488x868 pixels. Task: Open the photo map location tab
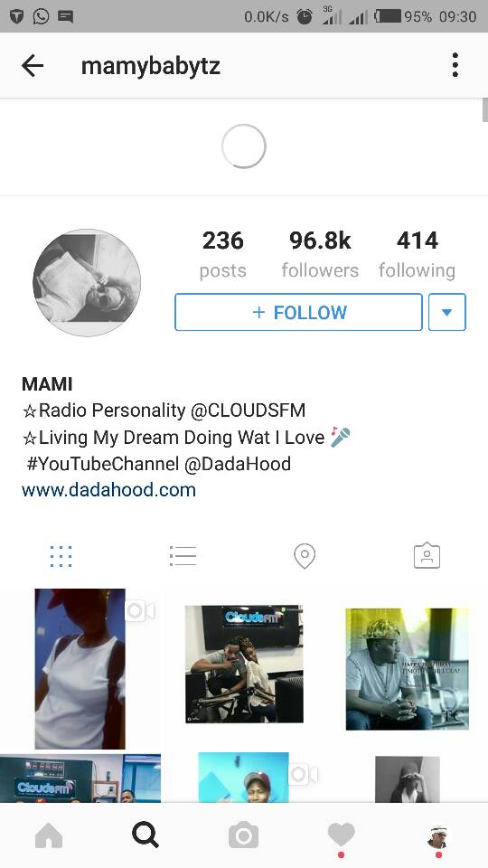pyautogui.click(x=305, y=556)
